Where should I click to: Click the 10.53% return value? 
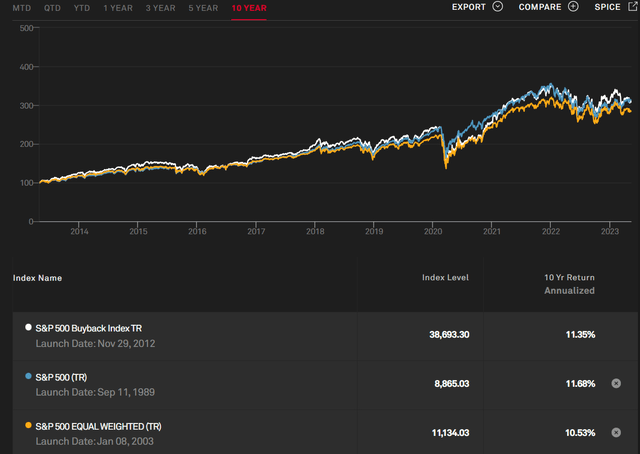[580, 433]
